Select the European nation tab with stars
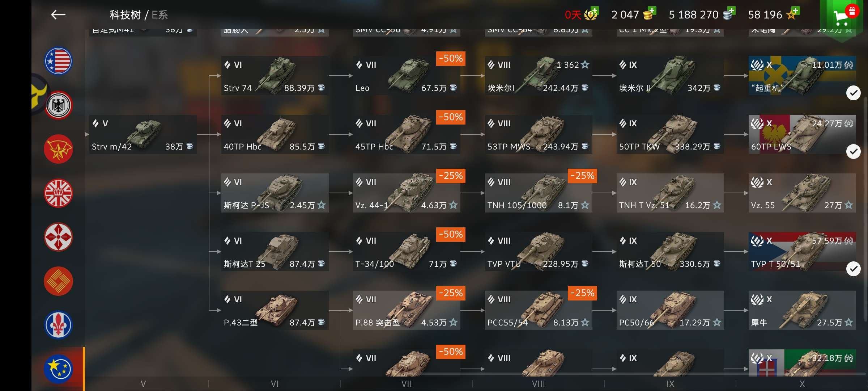The height and width of the screenshot is (391, 868). [58, 369]
